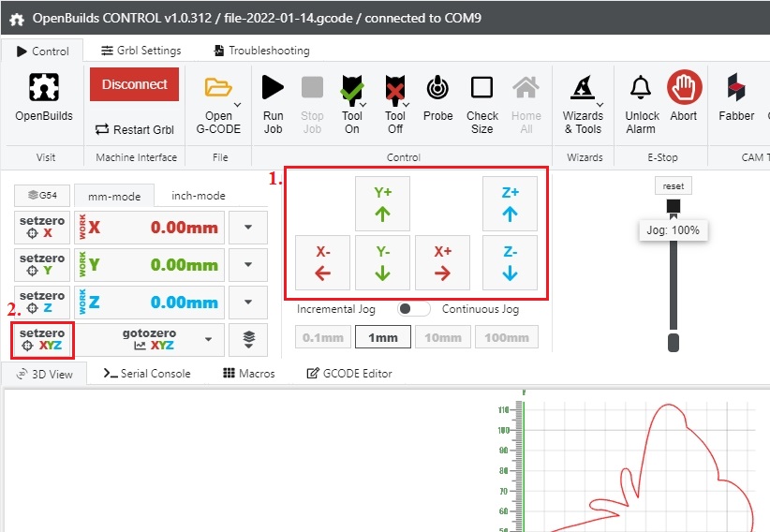Click the G54 work coordinate button
The height and width of the screenshot is (532, 770).
(x=42, y=196)
